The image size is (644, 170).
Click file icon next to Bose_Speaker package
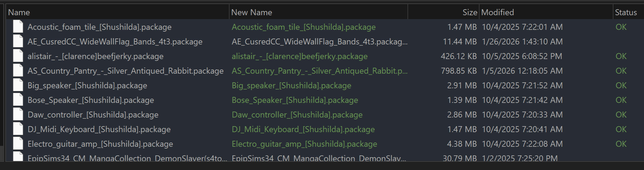point(18,100)
